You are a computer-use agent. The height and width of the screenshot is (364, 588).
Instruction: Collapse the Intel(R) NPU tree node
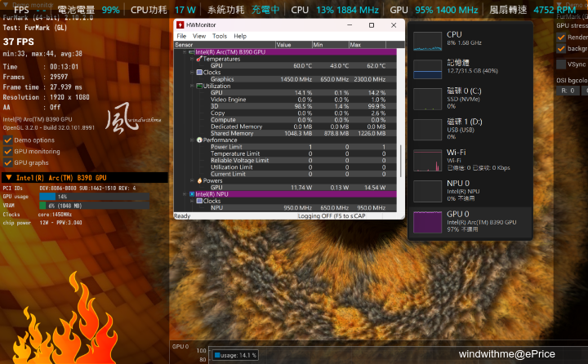coord(185,194)
